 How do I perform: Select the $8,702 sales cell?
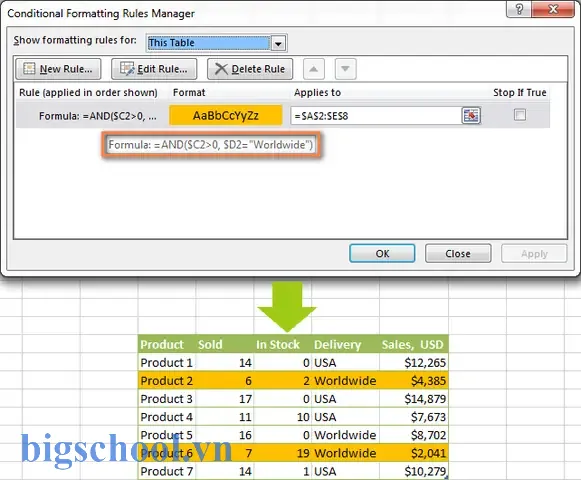[414, 435]
